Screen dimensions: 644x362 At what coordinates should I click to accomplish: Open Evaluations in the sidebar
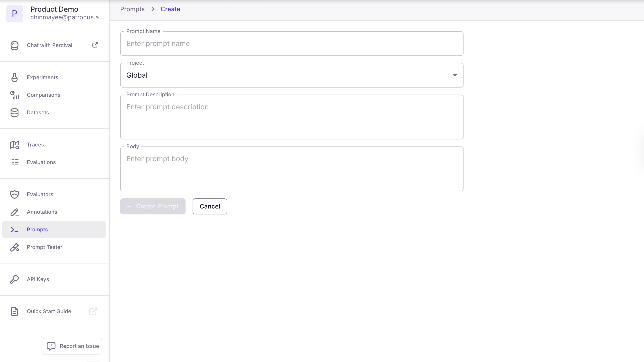tap(54, 162)
